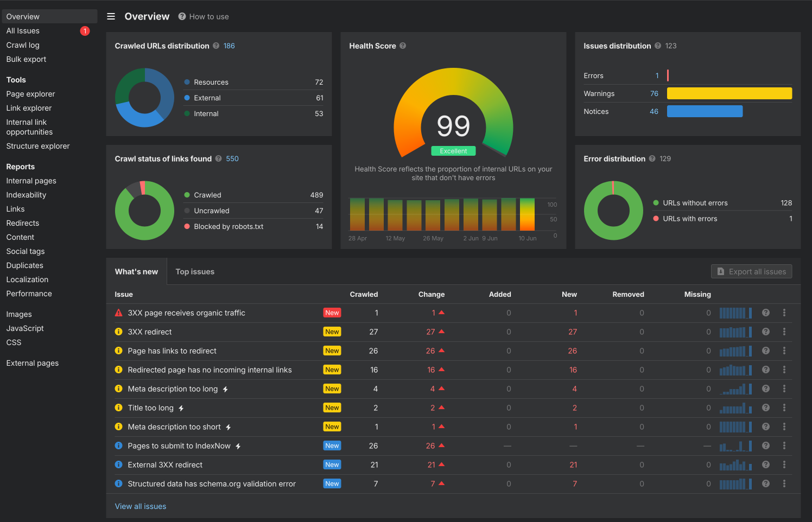Open Performance report in sidebar

[29, 294]
